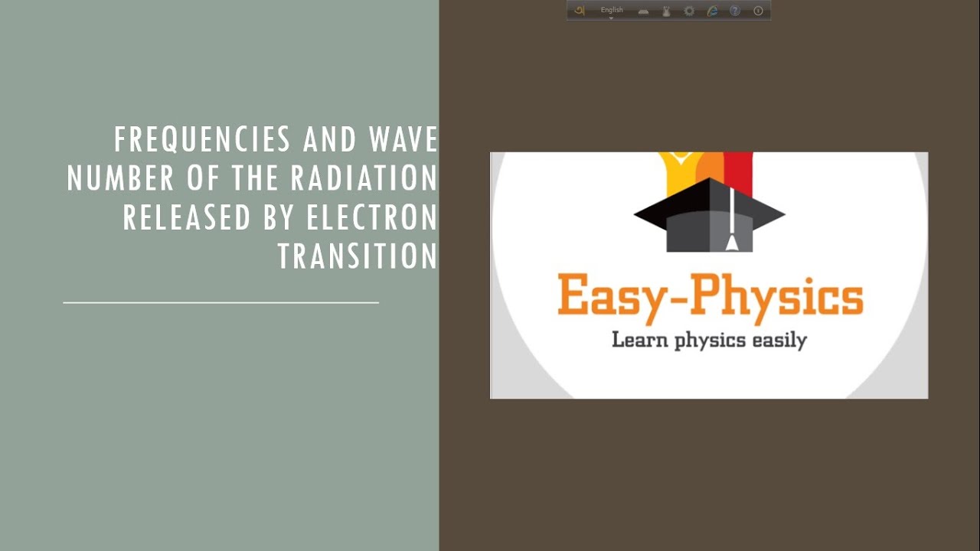The image size is (980, 551).
Task: Open the keyboard layout viewer icon
Action: click(x=644, y=11)
